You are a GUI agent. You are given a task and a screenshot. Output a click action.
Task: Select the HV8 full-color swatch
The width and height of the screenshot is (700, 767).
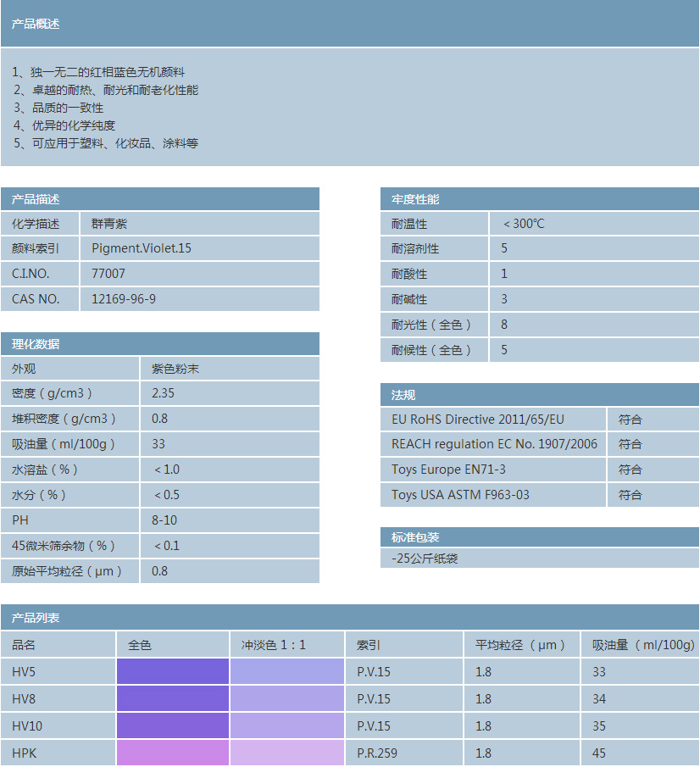[173, 698]
